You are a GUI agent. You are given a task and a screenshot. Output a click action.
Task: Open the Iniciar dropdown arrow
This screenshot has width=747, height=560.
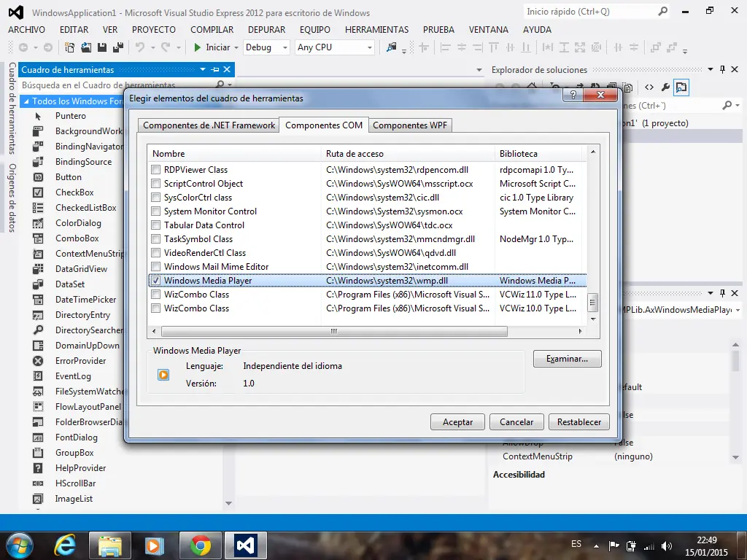(236, 47)
